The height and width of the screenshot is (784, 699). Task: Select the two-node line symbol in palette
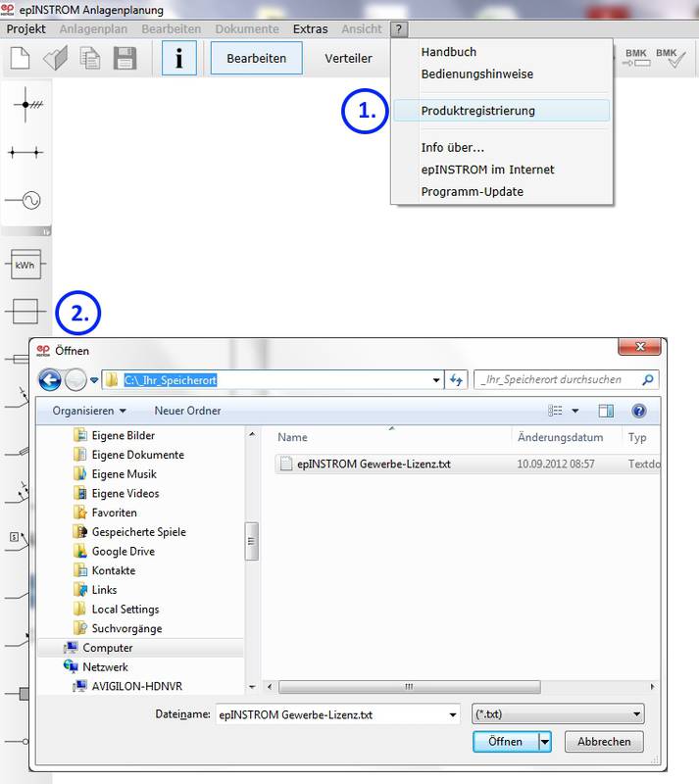pyautogui.click(x=25, y=152)
